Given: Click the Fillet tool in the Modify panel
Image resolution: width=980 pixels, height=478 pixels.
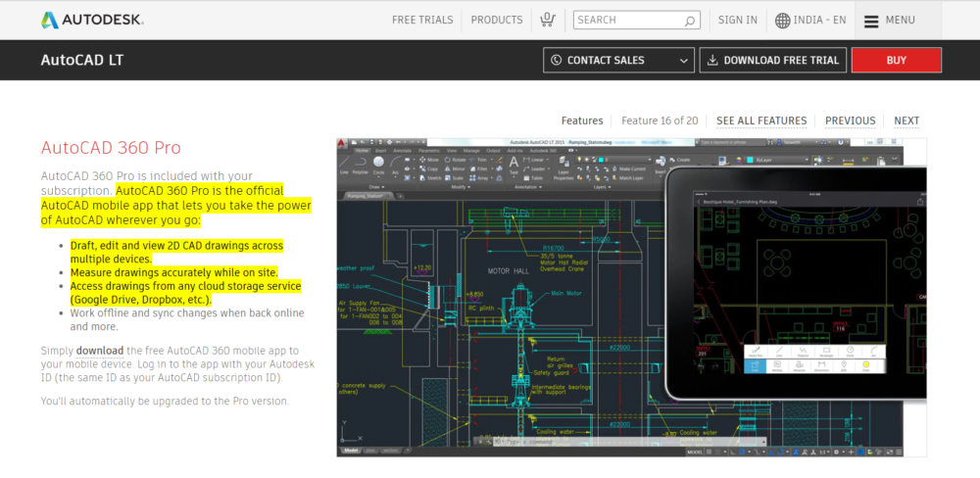Looking at the screenshot, I should coord(479,169).
